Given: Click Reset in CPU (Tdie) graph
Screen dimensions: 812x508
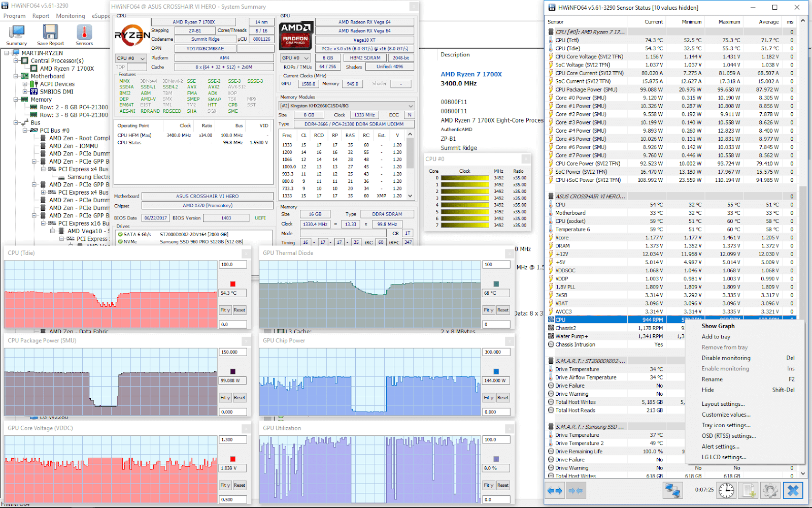Looking at the screenshot, I should click(240, 310).
